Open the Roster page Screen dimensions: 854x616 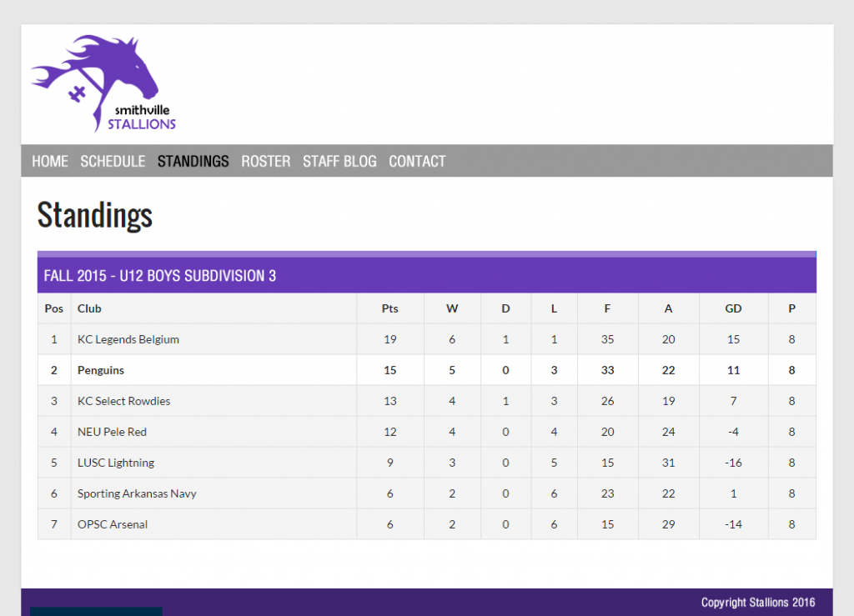266,162
